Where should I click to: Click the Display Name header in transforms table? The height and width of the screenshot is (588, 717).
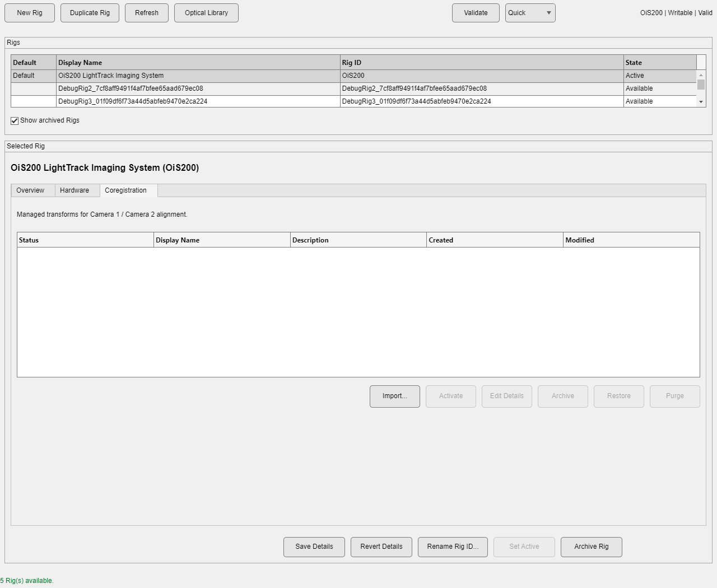[222, 240]
